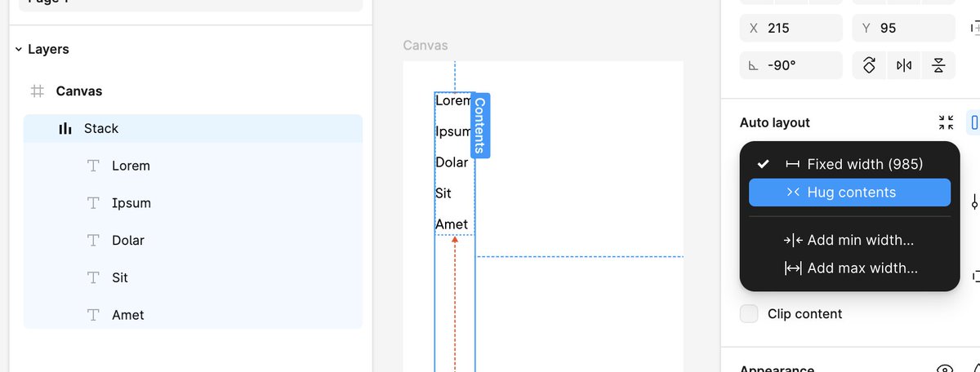Click the text icon beside Lorem
The height and width of the screenshot is (372, 980).
pyautogui.click(x=94, y=166)
